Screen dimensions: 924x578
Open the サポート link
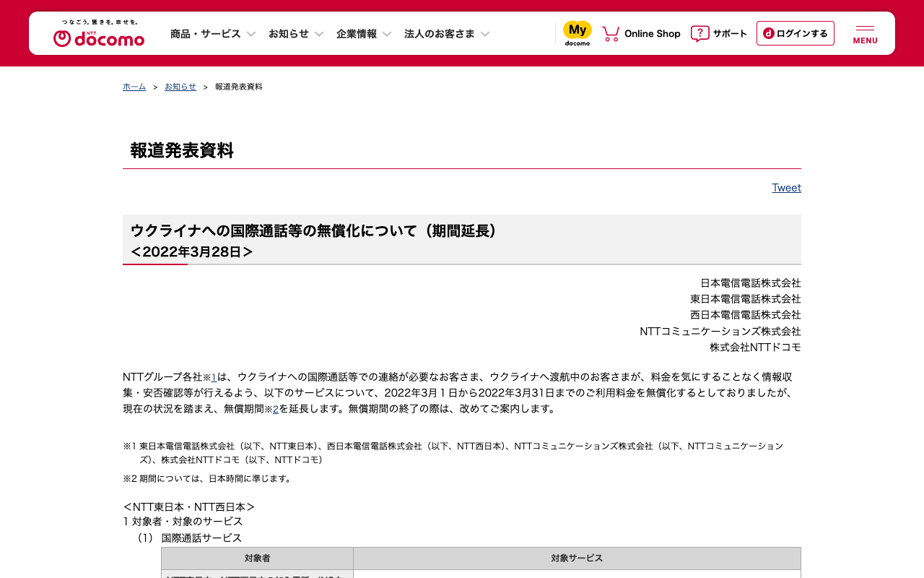click(x=731, y=34)
